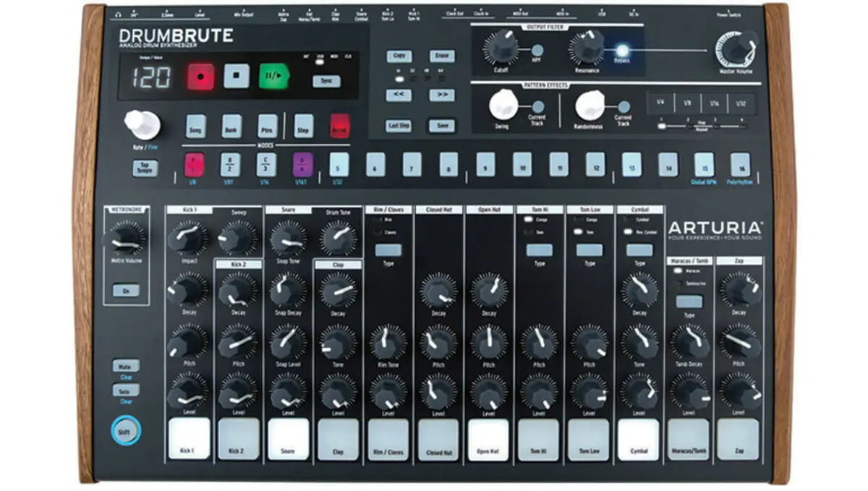Stop playback with the square Stop button

click(237, 75)
